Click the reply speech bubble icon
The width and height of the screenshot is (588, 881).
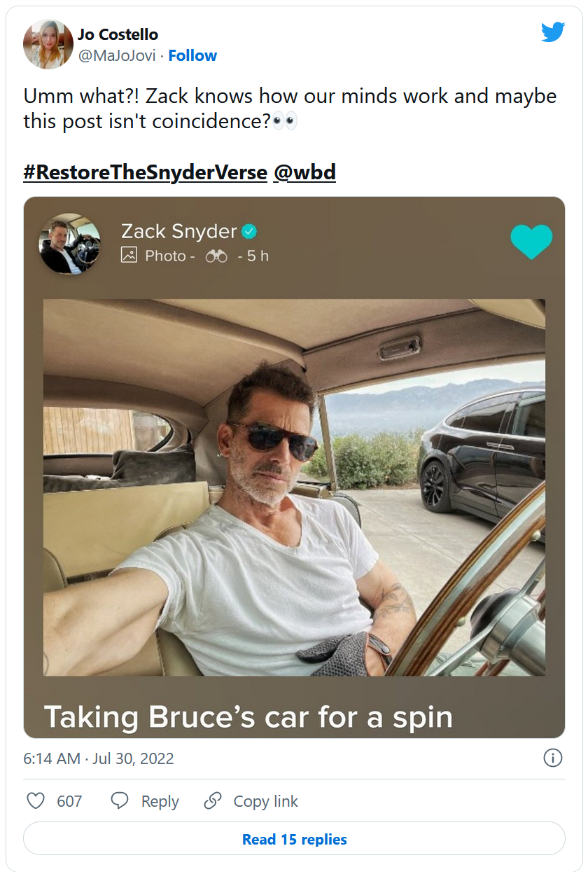pyautogui.click(x=120, y=801)
